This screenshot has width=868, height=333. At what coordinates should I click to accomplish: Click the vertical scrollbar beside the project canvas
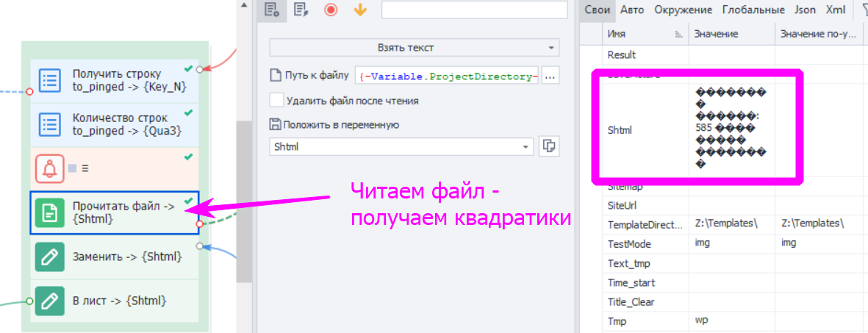pos(243,198)
